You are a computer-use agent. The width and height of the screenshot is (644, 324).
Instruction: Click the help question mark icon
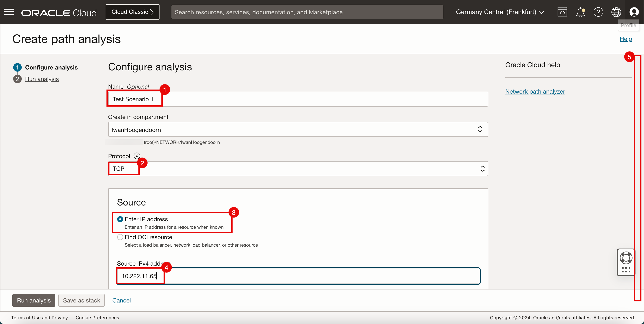tap(598, 12)
